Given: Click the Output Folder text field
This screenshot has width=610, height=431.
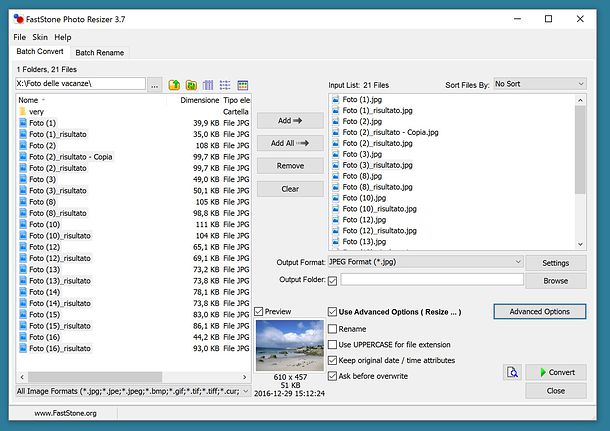Looking at the screenshot, I should 432,279.
